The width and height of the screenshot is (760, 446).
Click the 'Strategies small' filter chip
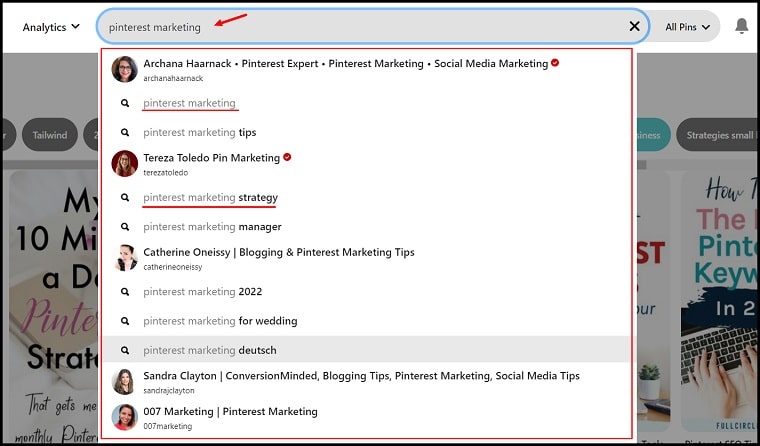click(717, 135)
